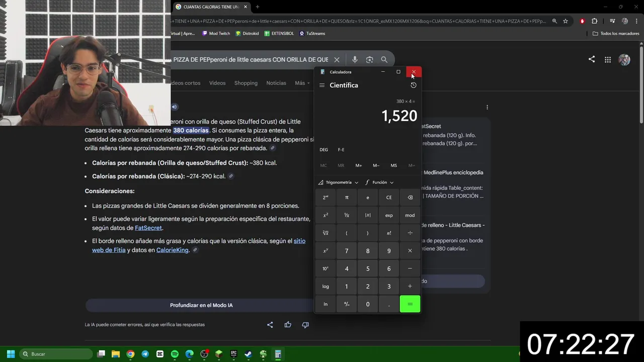This screenshot has width=644, height=362.
Task: Click the taskbar Buscar search box
Action: point(56,354)
